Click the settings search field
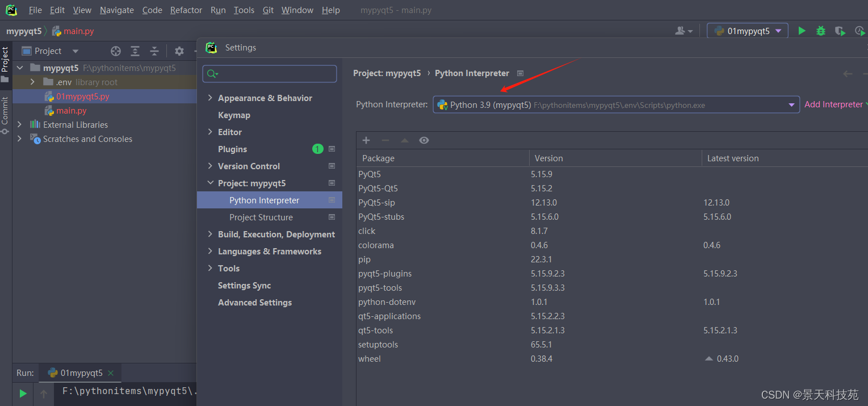 (x=270, y=74)
